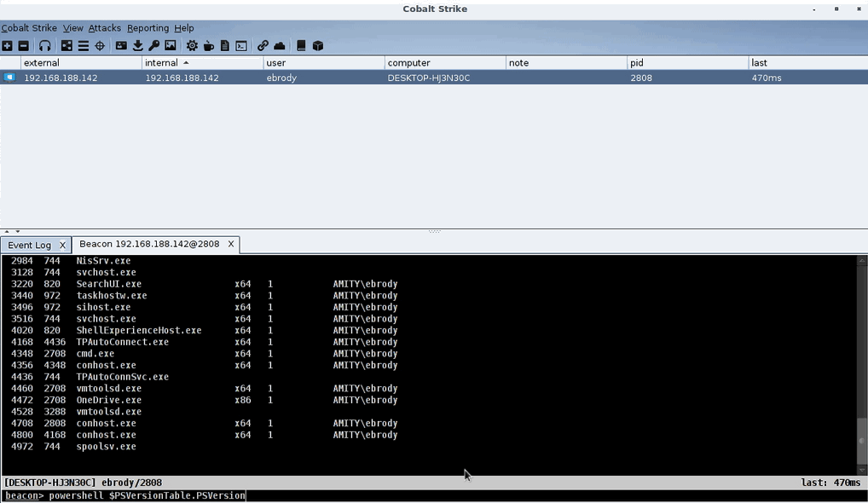Switch to the Event Log tab
The height and width of the screenshot is (503, 868).
click(30, 245)
